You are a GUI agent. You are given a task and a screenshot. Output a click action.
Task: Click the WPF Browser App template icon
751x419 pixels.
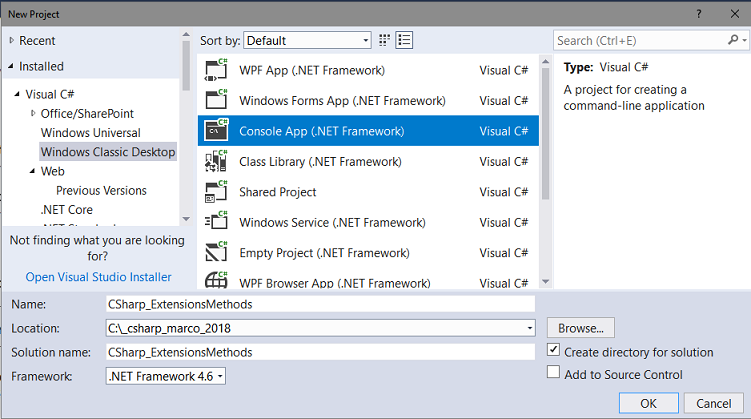click(216, 280)
